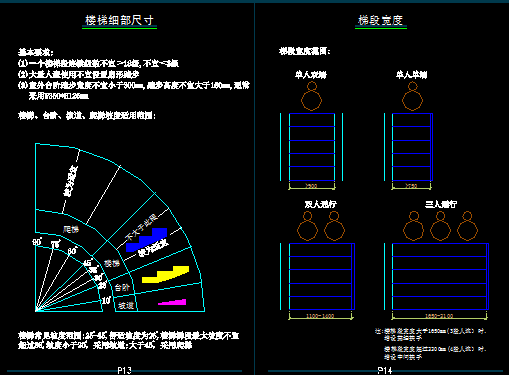Click the 双人通行 heading
Screen dimensions: 509x375
click(320, 204)
